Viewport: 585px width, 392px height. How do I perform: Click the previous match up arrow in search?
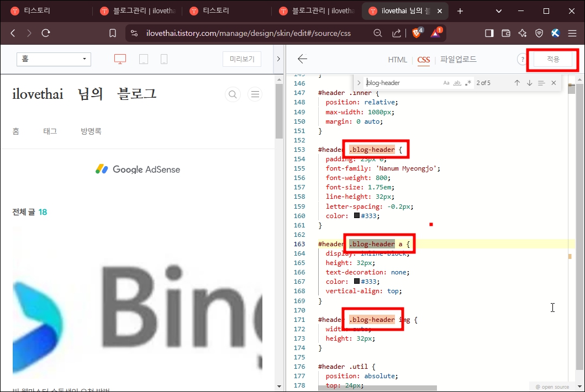pos(517,83)
